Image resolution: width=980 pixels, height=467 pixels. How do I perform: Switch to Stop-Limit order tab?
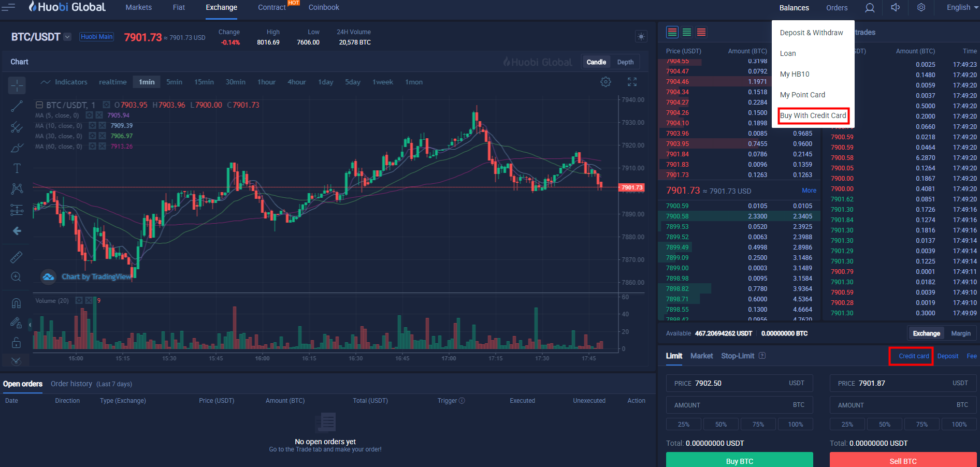738,356
